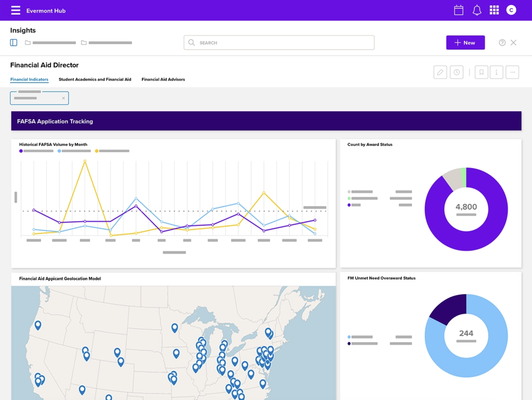Show dashboard info icon
This screenshot has height=400, width=532.
(x=496, y=72)
